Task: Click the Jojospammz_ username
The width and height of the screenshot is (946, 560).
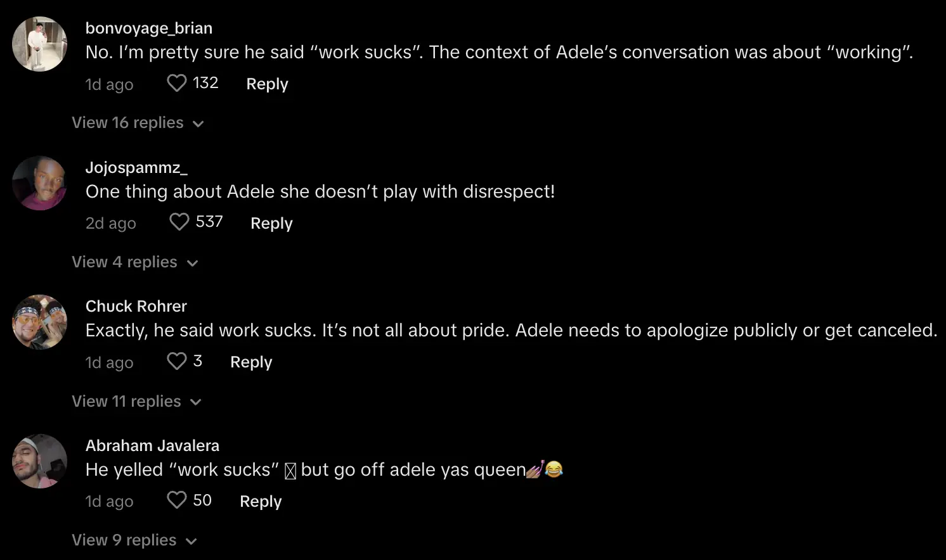Action: click(x=136, y=167)
